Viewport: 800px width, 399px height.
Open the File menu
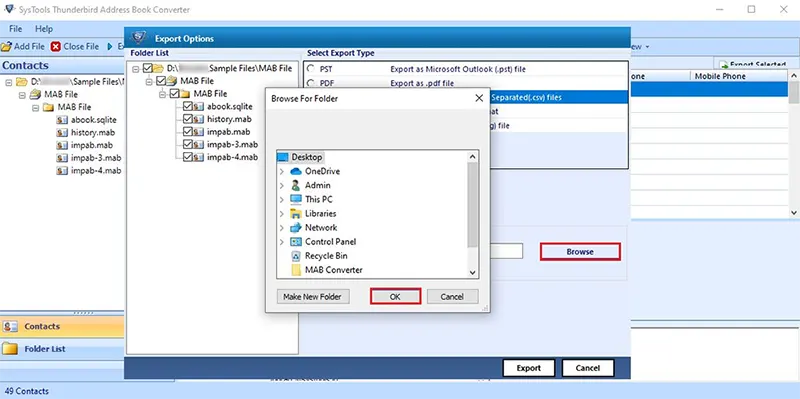15,29
